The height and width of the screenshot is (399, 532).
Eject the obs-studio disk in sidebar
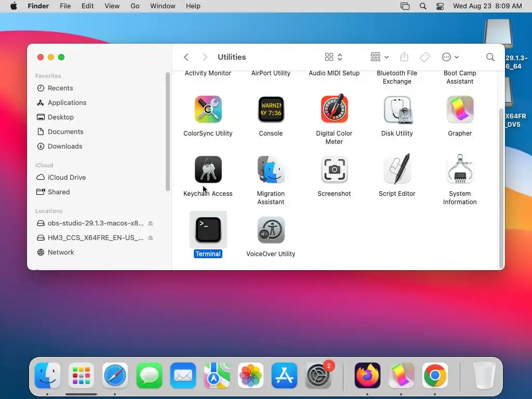[x=151, y=223]
